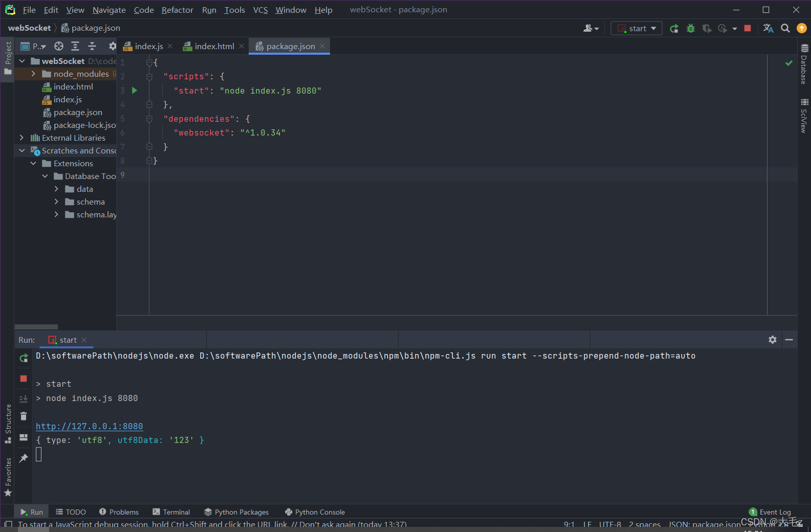The width and height of the screenshot is (811, 532).
Task: Click Scroll to End icon in Run panel
Action: pyautogui.click(x=24, y=398)
